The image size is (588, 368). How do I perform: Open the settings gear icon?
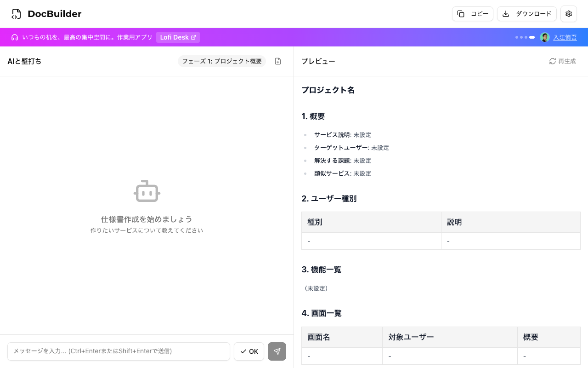click(x=569, y=14)
